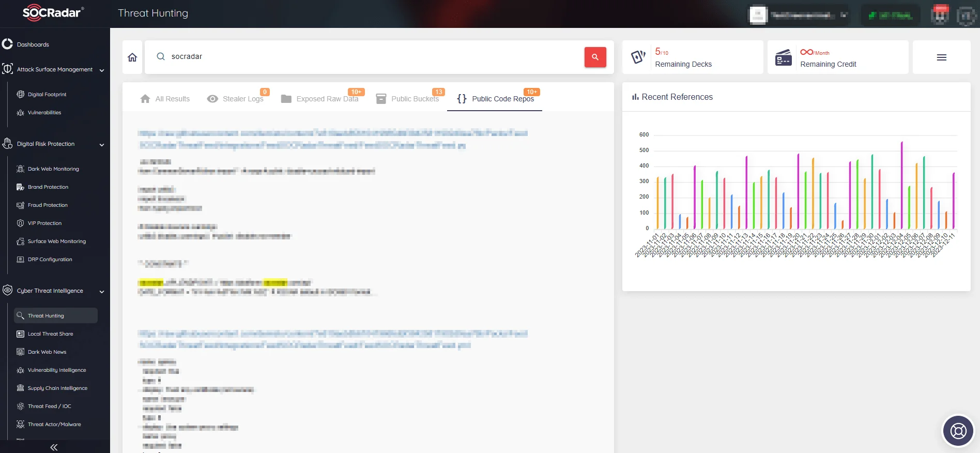The width and height of the screenshot is (980, 453).
Task: Click the Fraud Protection icon
Action: (x=21, y=205)
